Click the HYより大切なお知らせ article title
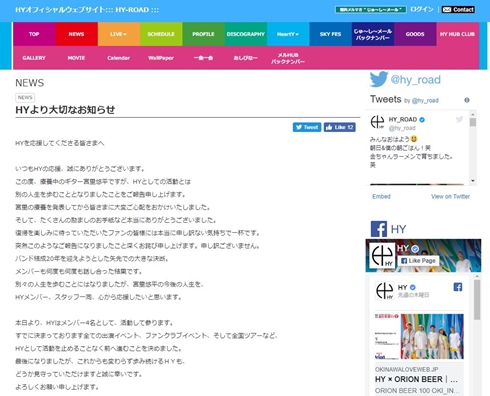The height and width of the screenshot is (396, 490). click(65, 110)
